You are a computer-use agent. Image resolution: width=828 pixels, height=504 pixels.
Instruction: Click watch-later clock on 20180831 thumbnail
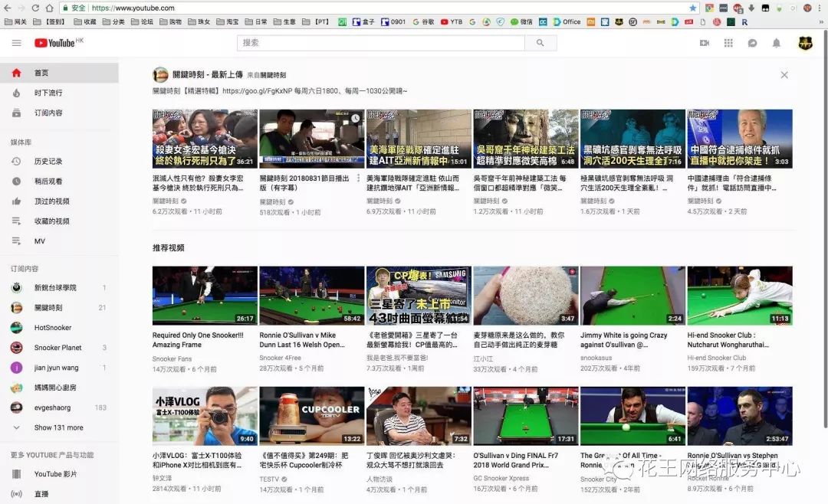pyautogui.click(x=356, y=118)
